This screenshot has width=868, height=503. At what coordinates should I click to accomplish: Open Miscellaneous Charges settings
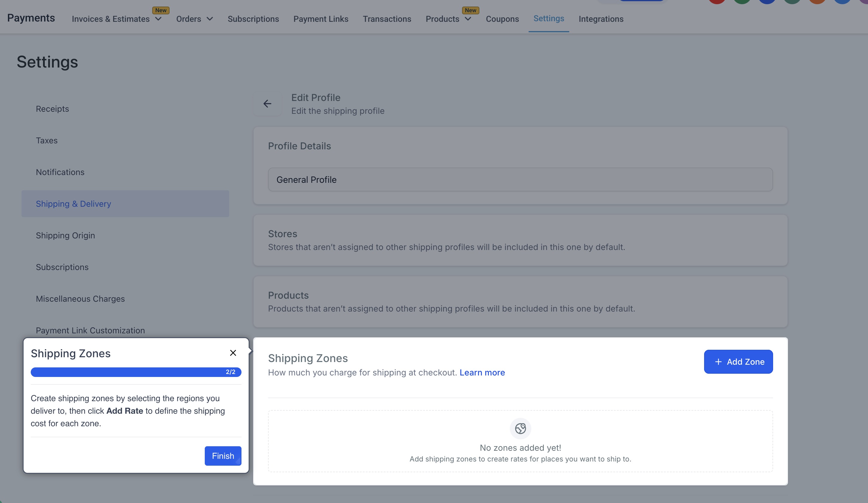click(80, 299)
